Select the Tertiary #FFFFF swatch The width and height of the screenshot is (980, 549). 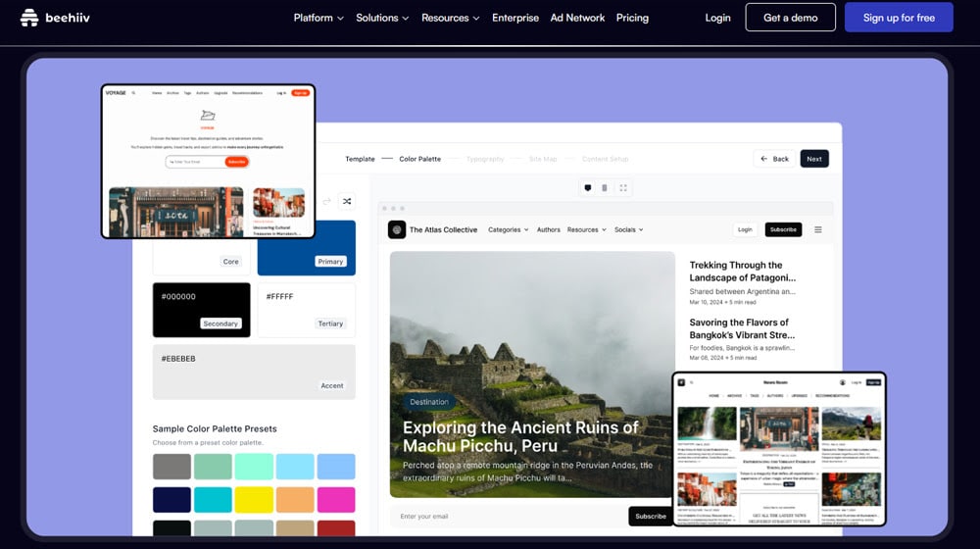pyautogui.click(x=306, y=310)
